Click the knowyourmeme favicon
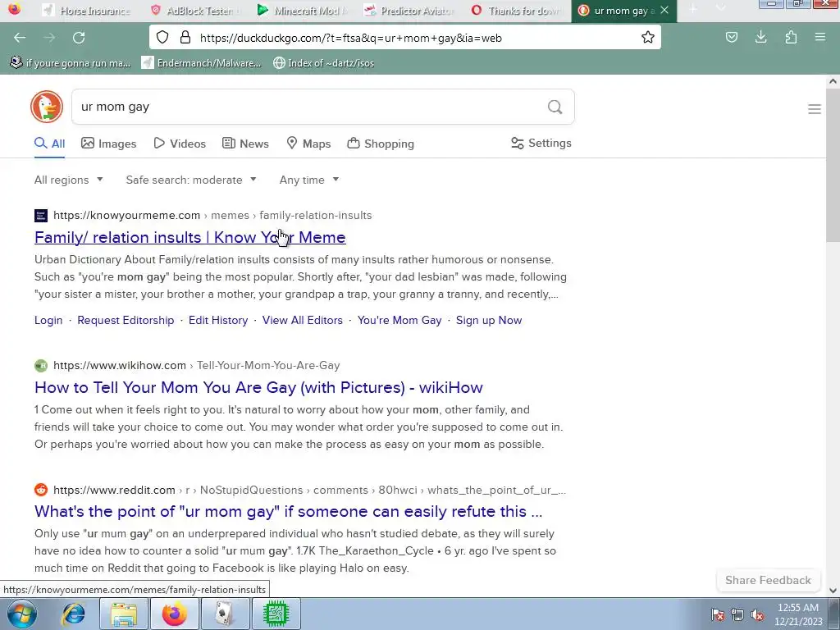The height and width of the screenshot is (630, 840). coord(41,216)
